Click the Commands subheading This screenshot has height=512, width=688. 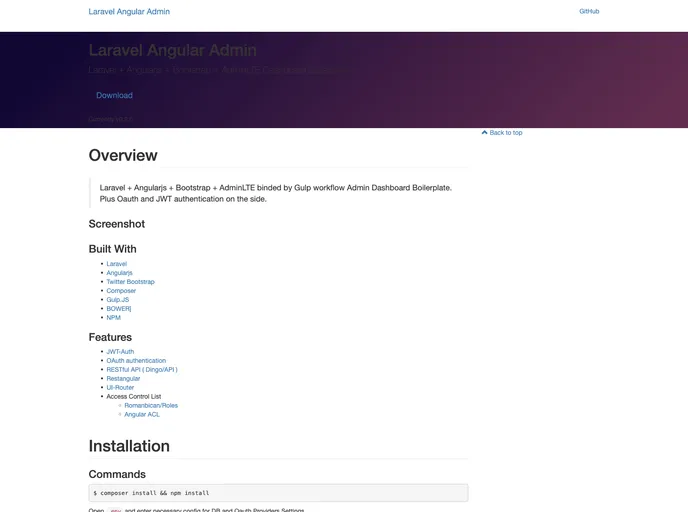[117, 474]
